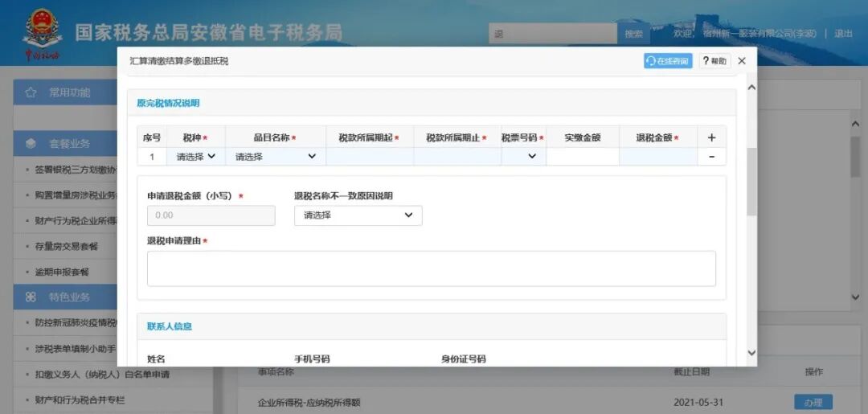Click the 原完税情况说明 section heading

coord(168,103)
